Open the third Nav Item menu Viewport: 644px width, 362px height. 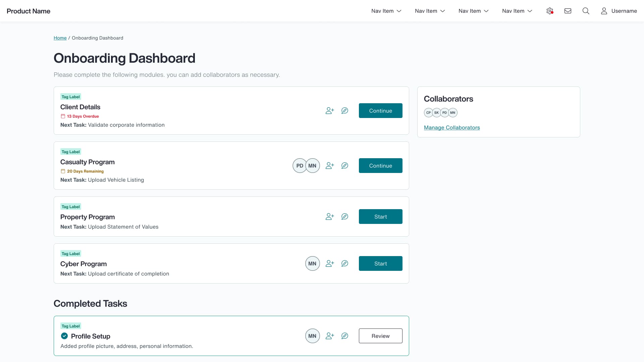pos(473,11)
